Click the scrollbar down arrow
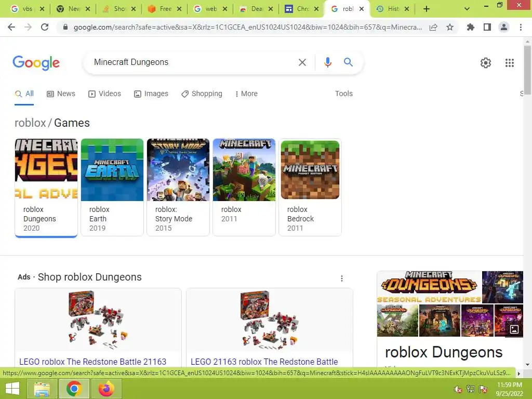Viewport: 532px width, 399px height. click(527, 365)
